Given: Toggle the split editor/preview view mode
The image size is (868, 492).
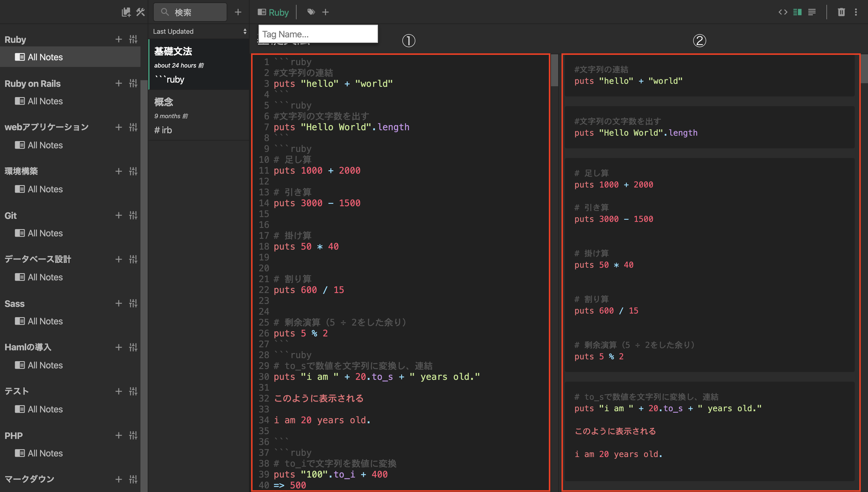Looking at the screenshot, I should click(797, 12).
